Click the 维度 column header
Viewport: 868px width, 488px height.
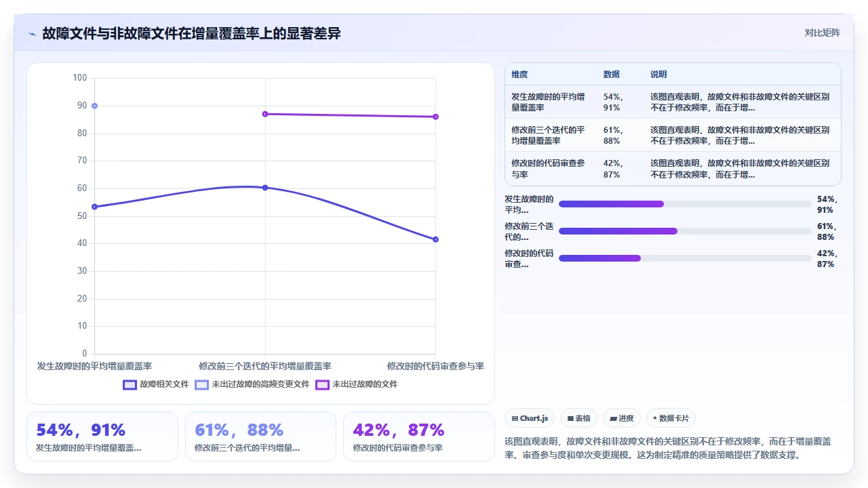[519, 75]
